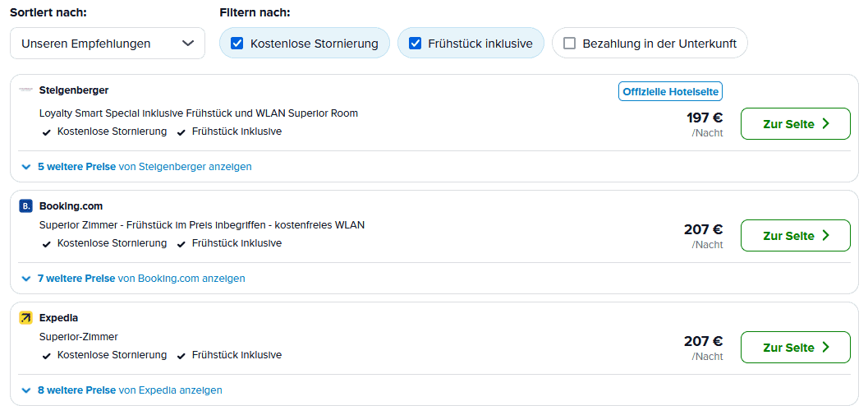Enable the Bezahlung in der Unterkunft filter

[x=569, y=44]
